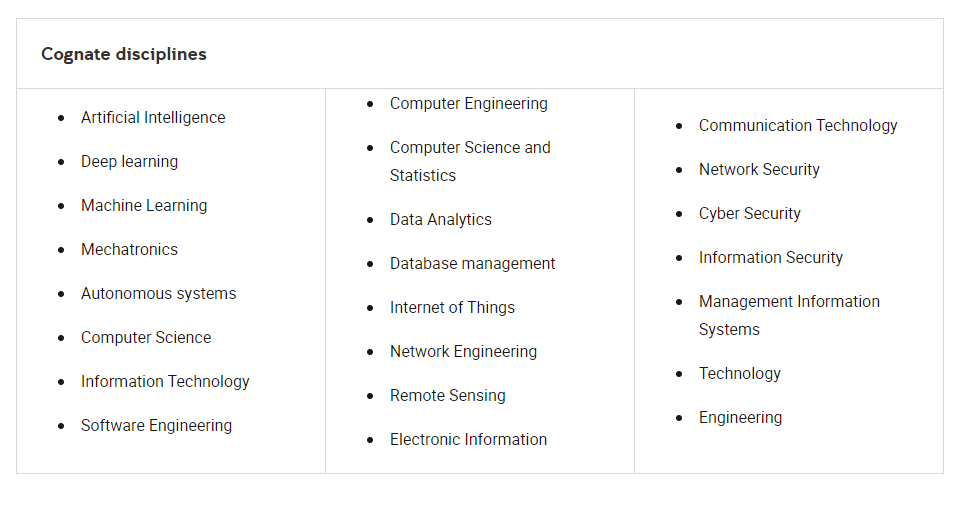
Task: Click the Database management text
Action: pyautogui.click(x=472, y=264)
